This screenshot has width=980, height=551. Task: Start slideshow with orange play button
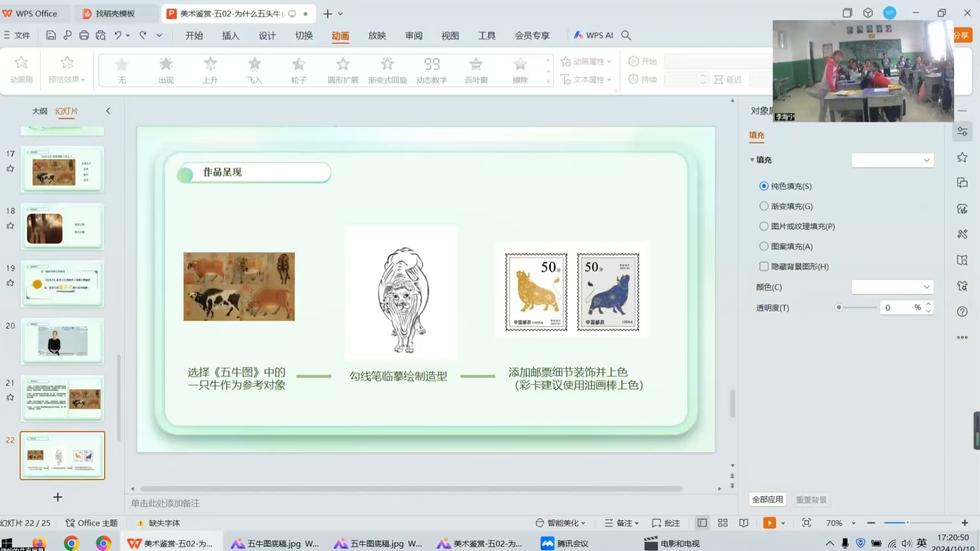point(769,523)
